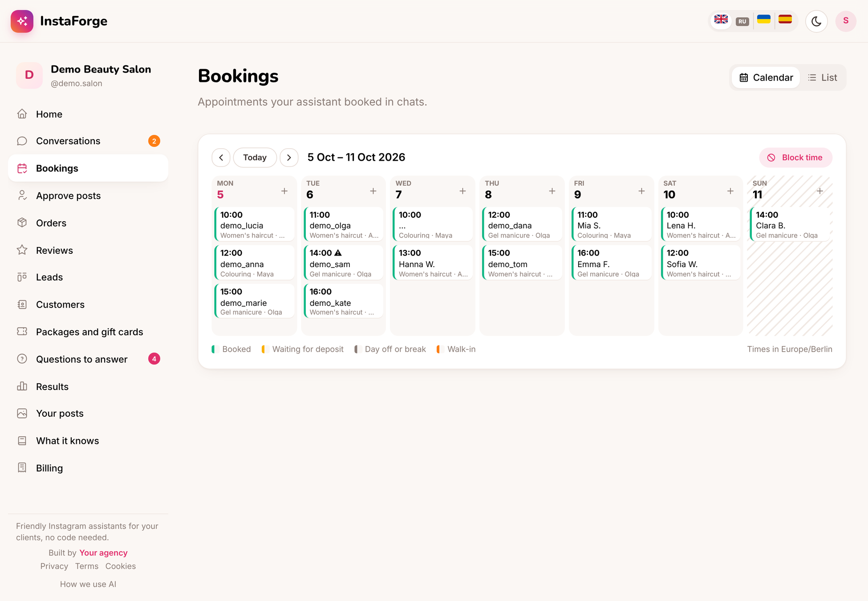Viewport: 868px width, 601px height.
Task: Open Approve posts page
Action: pyautogui.click(x=88, y=196)
